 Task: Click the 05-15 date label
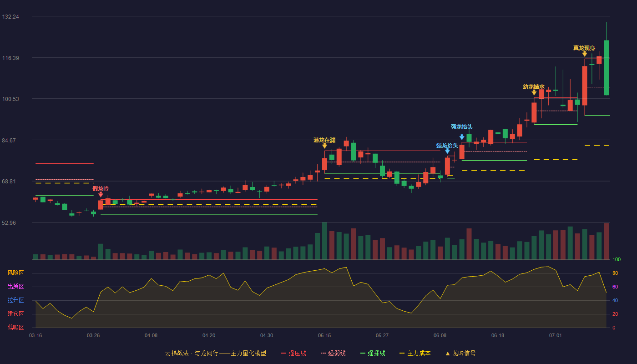click(x=324, y=335)
